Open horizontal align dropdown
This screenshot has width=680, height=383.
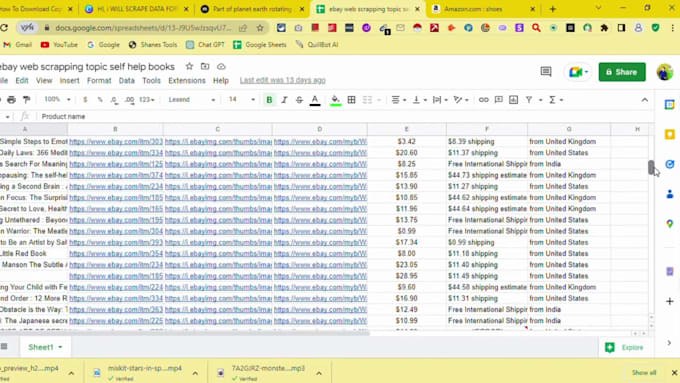398,100
